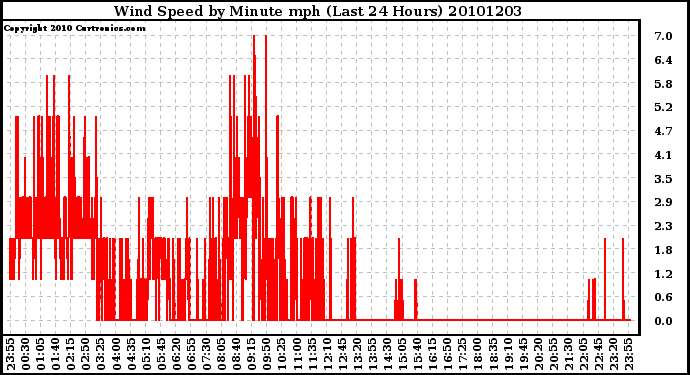690x375 pixels.
Task: Click the chart title "Wind Speed by Minute mph"
Action: click(x=217, y=11)
